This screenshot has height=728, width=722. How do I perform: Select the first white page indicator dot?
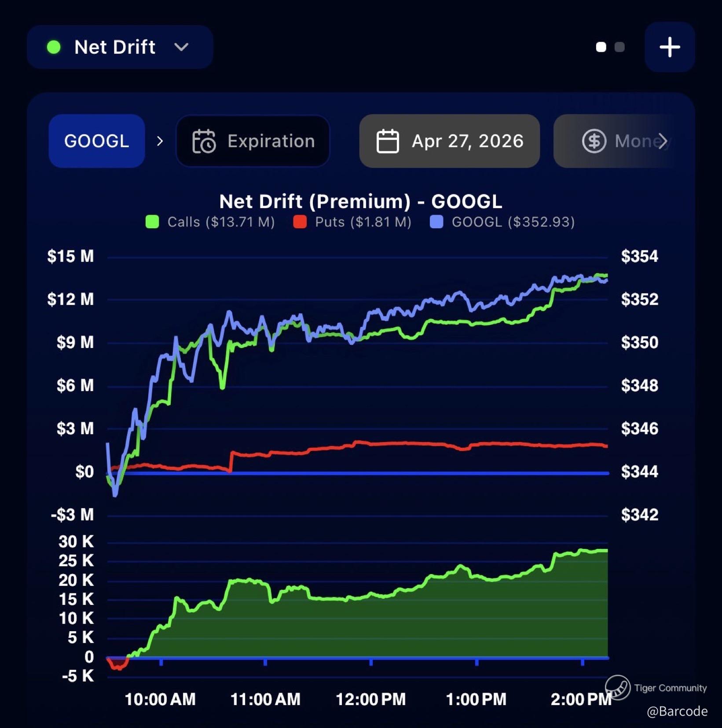coord(601,47)
